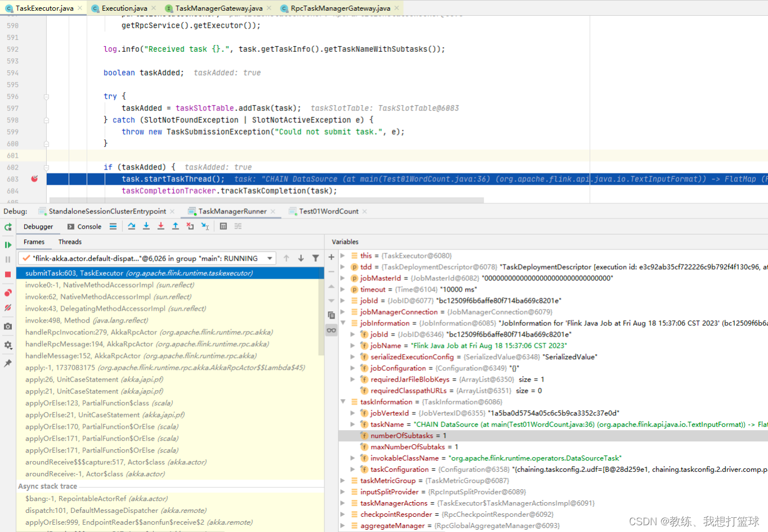Select the maxNumberOfSubtasks = 1 variable
The height and width of the screenshot is (532, 768).
coord(553,447)
